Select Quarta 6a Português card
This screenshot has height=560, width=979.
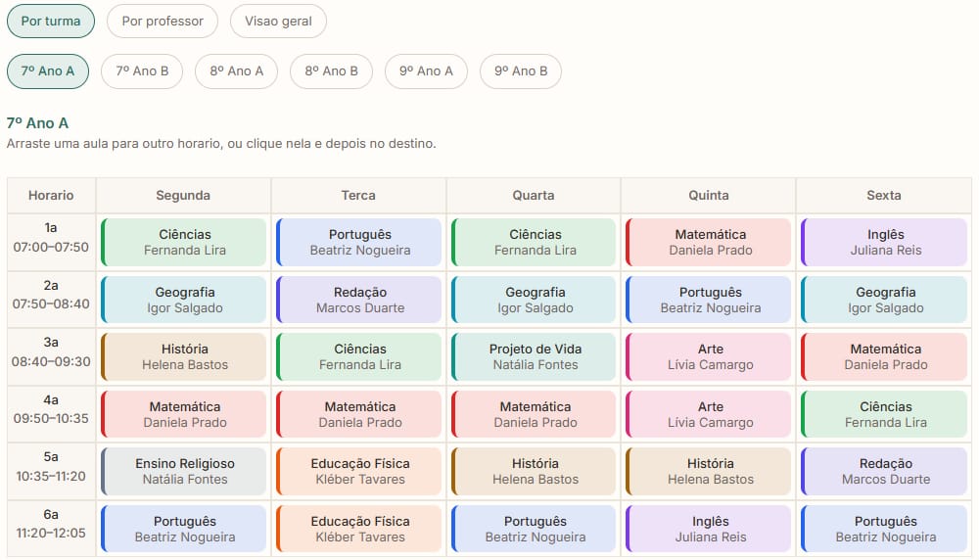tap(534, 529)
